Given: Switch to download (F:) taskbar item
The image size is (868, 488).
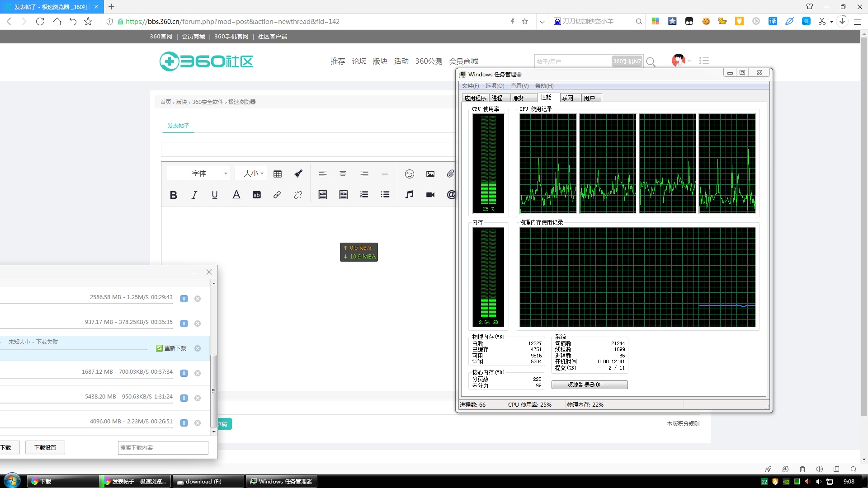Looking at the screenshot, I should [208, 482].
